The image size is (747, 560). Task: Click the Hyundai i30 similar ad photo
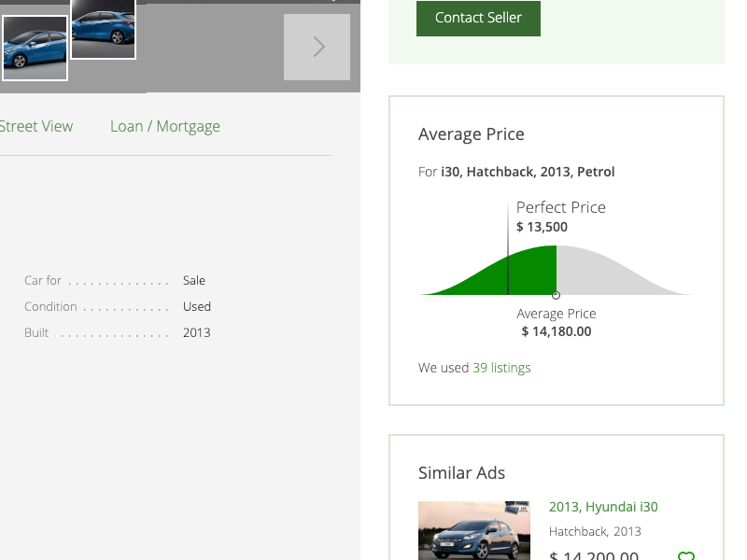[474, 532]
